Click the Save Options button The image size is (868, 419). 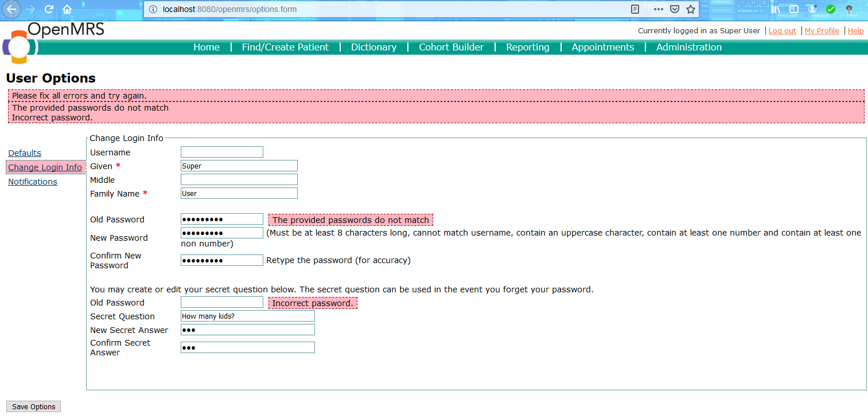click(34, 406)
